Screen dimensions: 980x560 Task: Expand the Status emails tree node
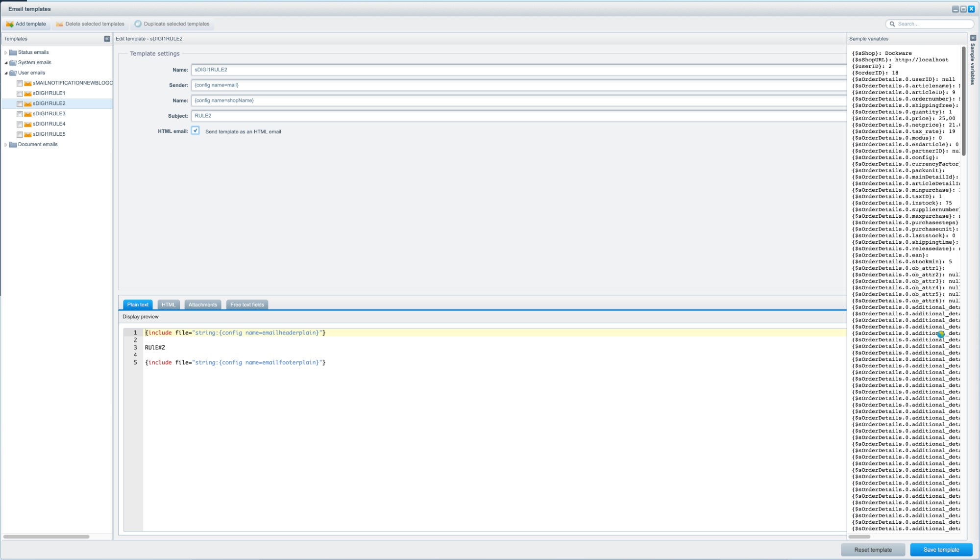pyautogui.click(x=6, y=52)
